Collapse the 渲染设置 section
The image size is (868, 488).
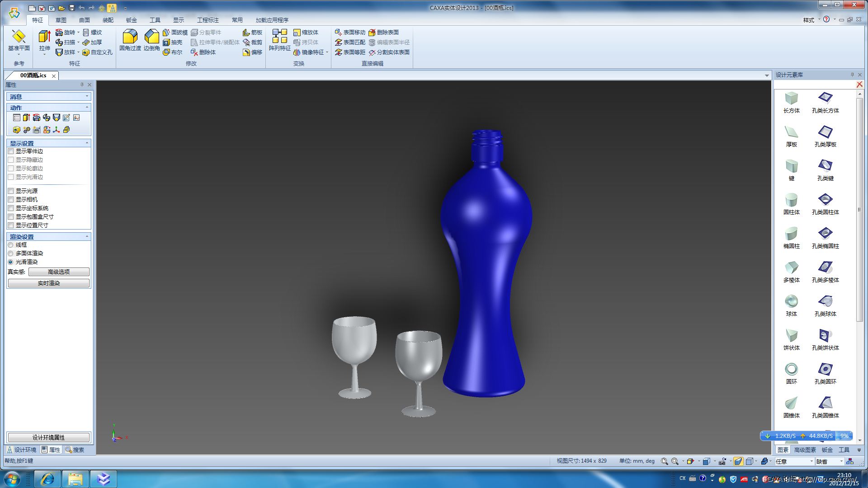(x=87, y=236)
